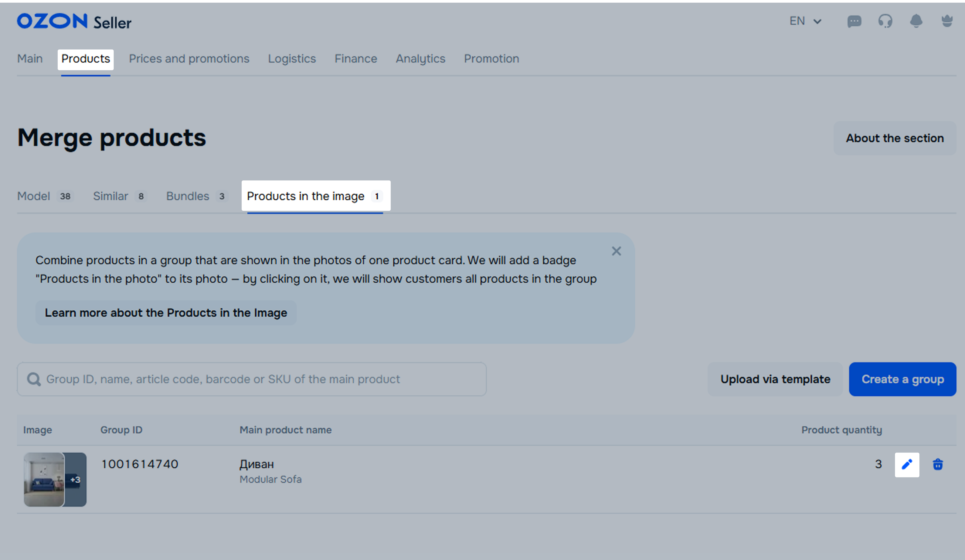
Task: Dismiss the info banner with X
Action: pos(616,251)
